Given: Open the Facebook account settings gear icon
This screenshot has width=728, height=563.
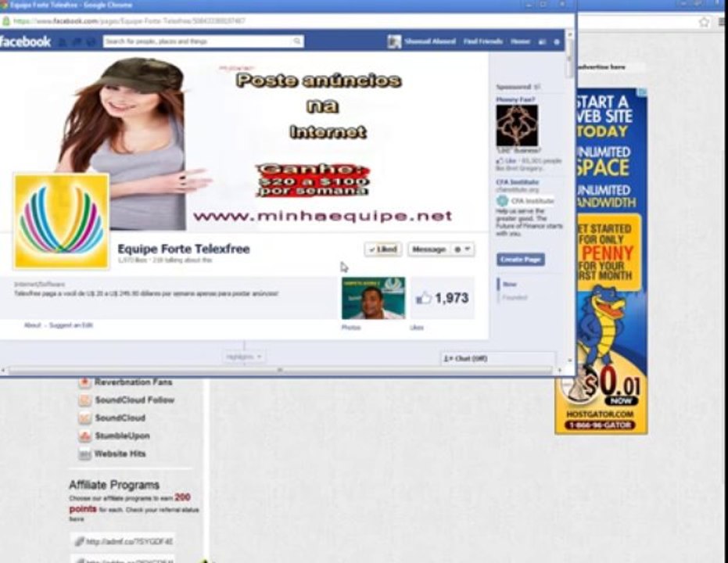Looking at the screenshot, I should coord(557,41).
